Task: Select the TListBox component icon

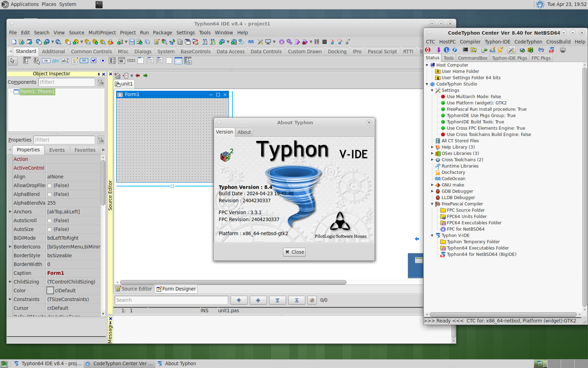Action: [x=112, y=61]
